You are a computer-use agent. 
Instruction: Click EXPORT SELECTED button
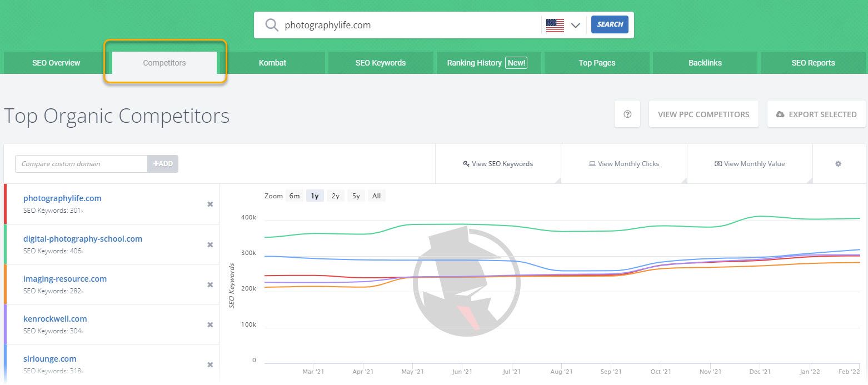pyautogui.click(x=816, y=114)
